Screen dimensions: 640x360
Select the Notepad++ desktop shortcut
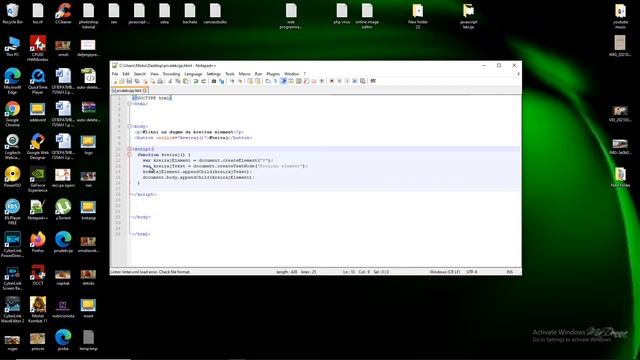click(x=38, y=210)
